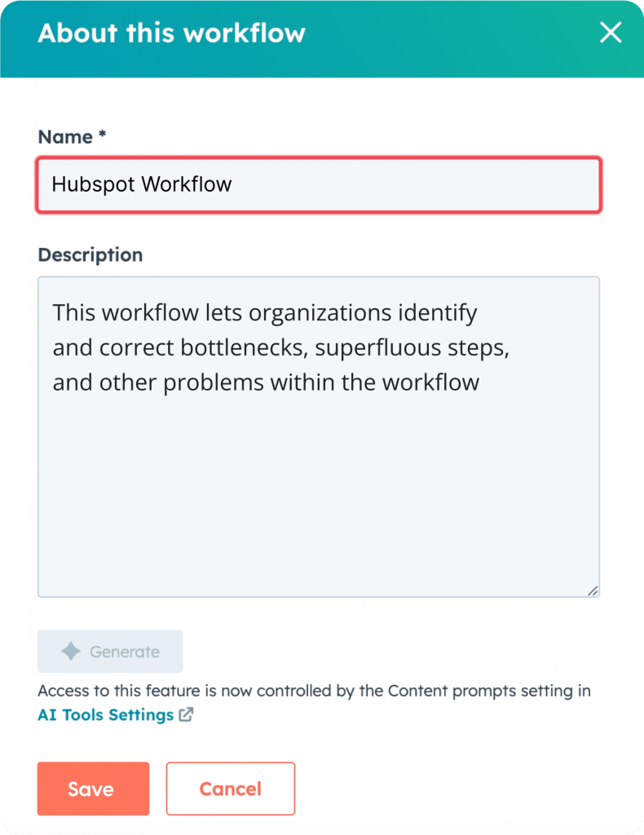The image size is (644, 835).
Task: Open the external link icon beside AI Tools Settings
Action: coord(186,714)
